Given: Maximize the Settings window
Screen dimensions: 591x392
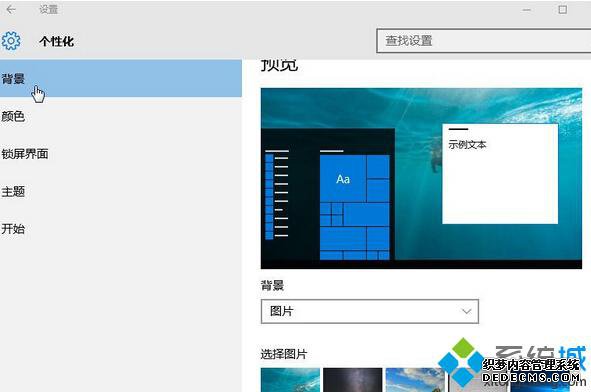Looking at the screenshot, I should click(563, 10).
